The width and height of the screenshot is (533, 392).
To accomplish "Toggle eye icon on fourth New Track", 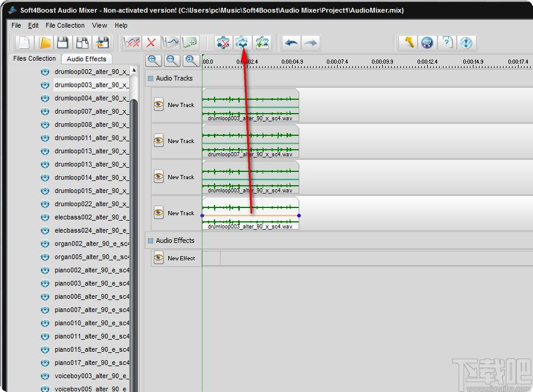I will pos(159,213).
